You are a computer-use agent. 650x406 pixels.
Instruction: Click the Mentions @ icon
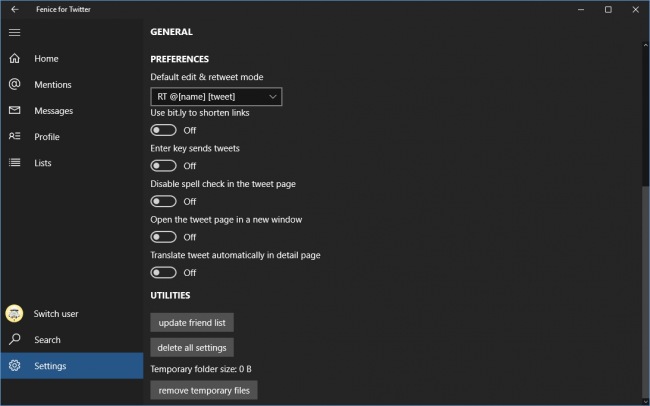[x=15, y=84]
